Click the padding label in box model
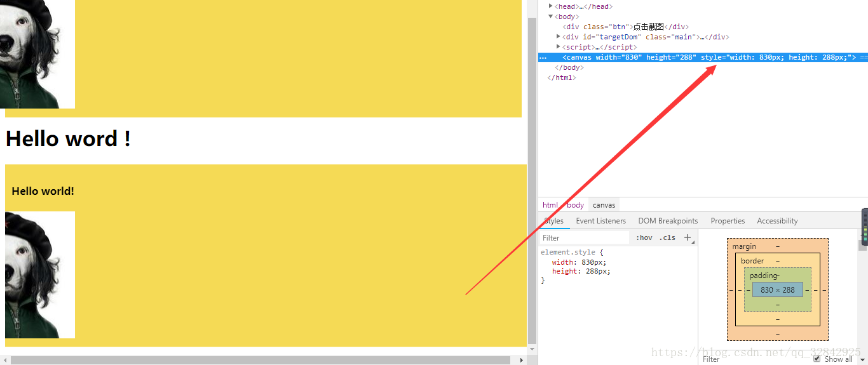Image resolution: width=868 pixels, height=365 pixels. click(x=763, y=275)
